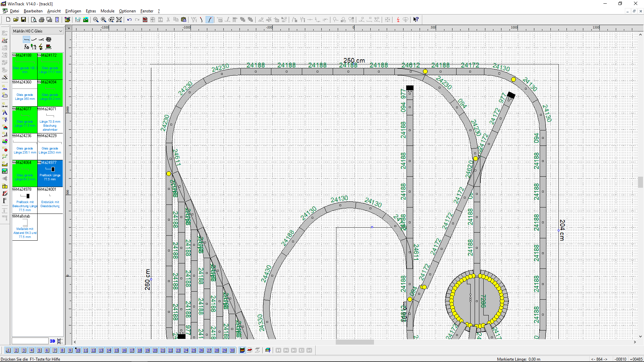Open the Optionen menu

127,11
